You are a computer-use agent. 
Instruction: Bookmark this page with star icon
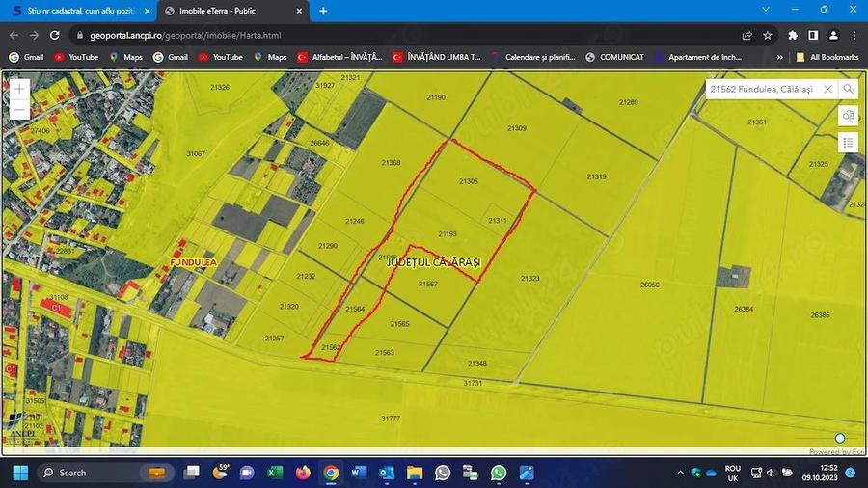[x=768, y=35]
